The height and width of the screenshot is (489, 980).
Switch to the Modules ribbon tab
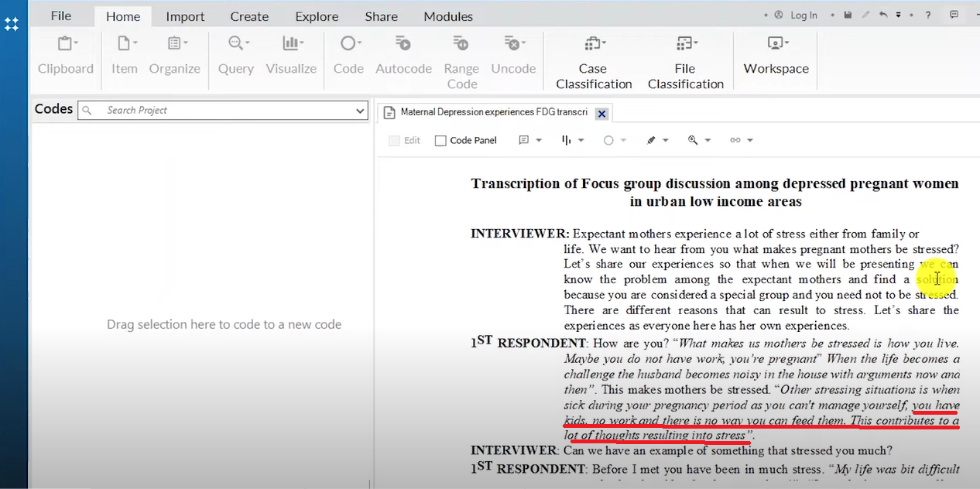pyautogui.click(x=448, y=15)
